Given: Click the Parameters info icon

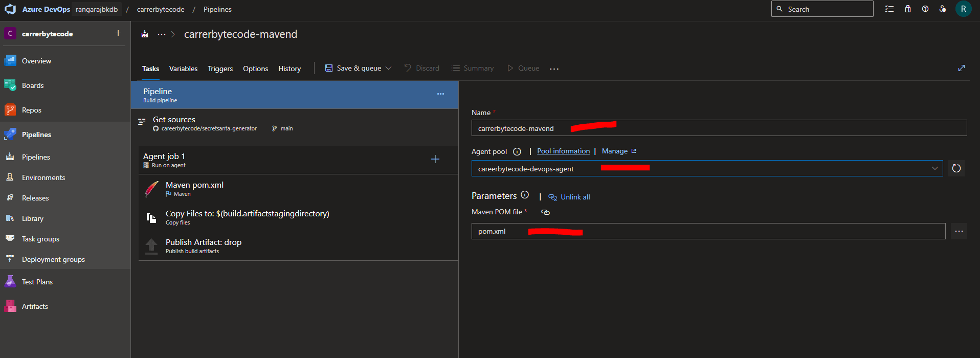Looking at the screenshot, I should point(525,195).
